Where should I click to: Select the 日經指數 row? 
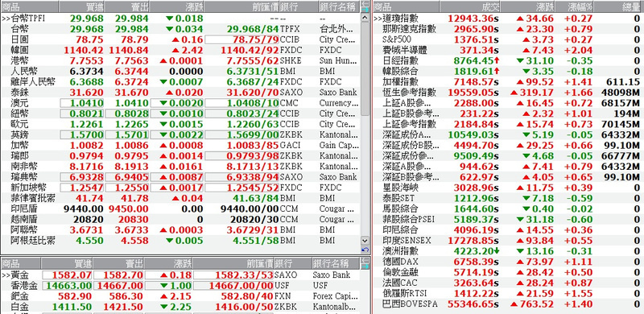click(508, 60)
